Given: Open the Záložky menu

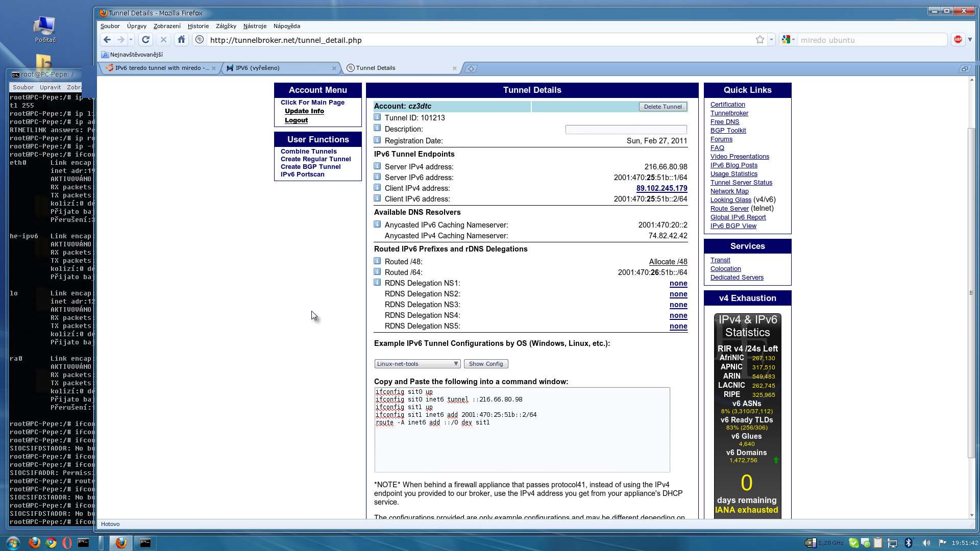Looking at the screenshot, I should coord(226,26).
